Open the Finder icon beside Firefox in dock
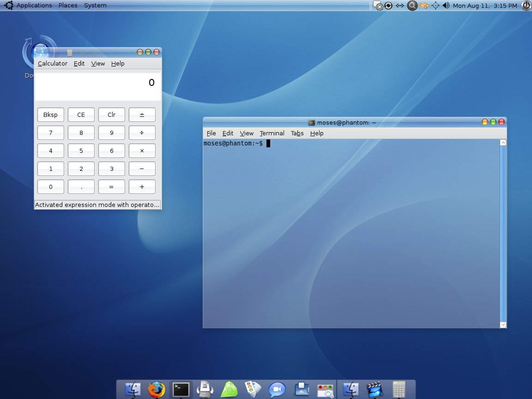The width and height of the screenshot is (532, 399). [x=133, y=389]
